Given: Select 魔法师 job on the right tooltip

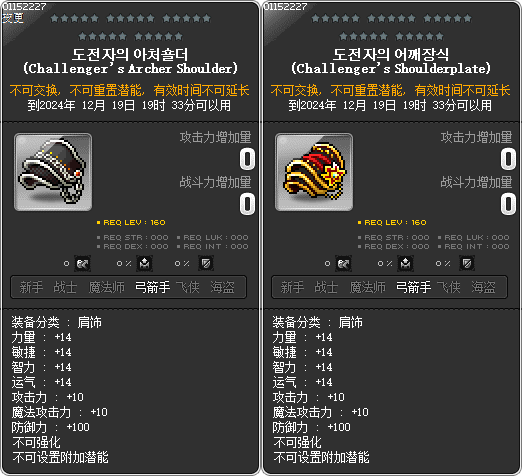Looking at the screenshot, I should coord(367,287).
